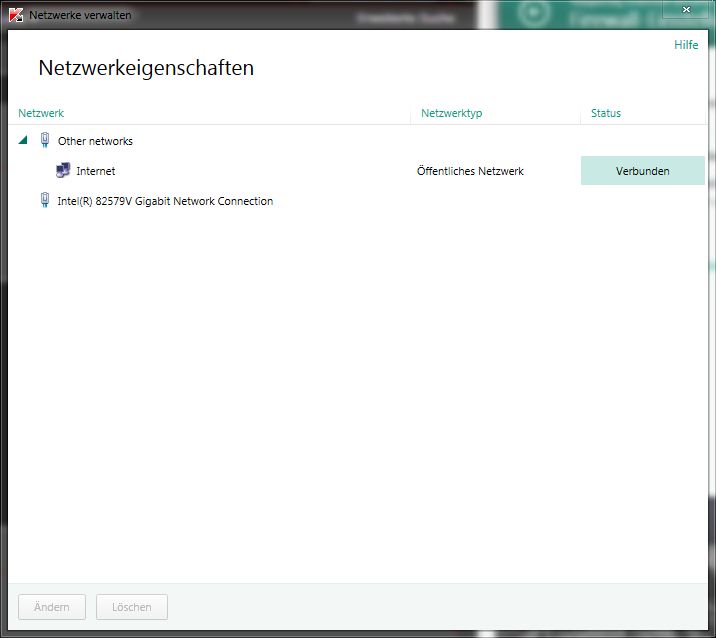Collapse the Other networks group
This screenshot has width=716, height=638.
pyautogui.click(x=23, y=140)
